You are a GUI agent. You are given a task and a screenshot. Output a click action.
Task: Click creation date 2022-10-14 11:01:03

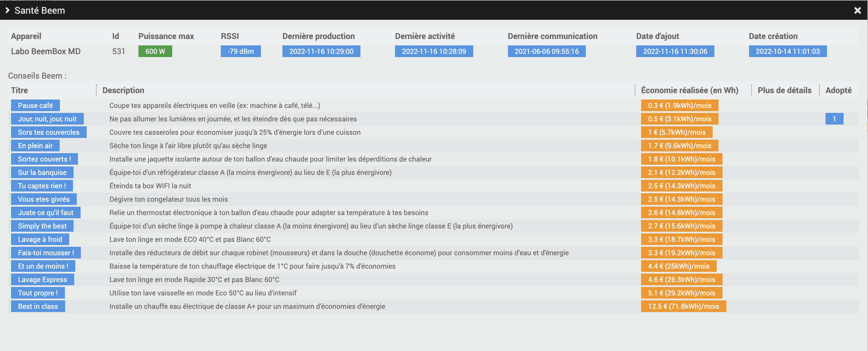pyautogui.click(x=787, y=51)
